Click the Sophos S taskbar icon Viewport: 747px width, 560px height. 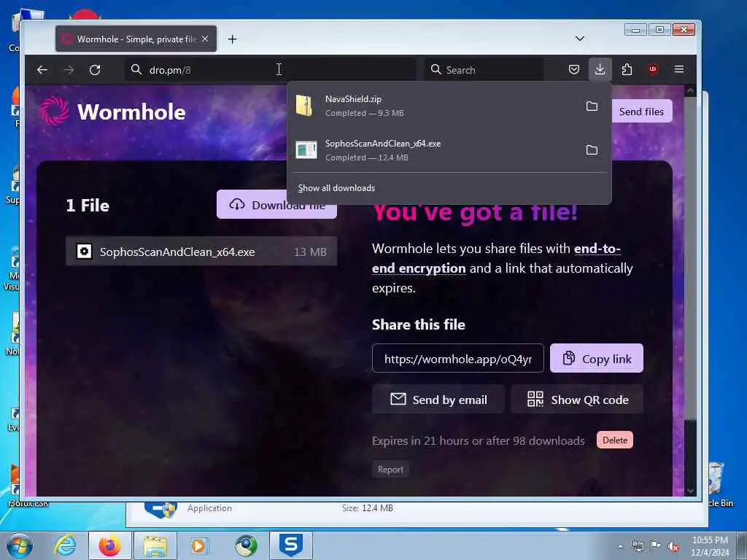tap(290, 545)
